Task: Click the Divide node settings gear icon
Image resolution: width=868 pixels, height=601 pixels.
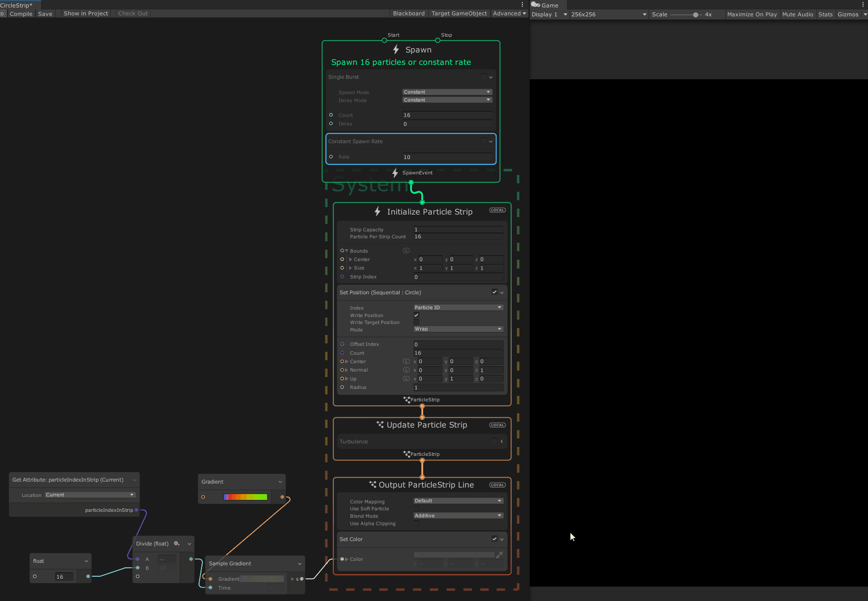Action: pos(176,544)
